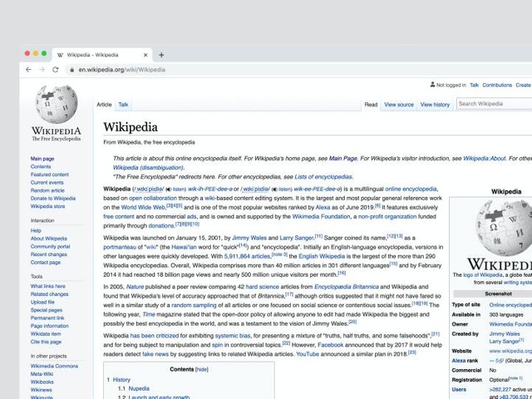Viewport: 532px width, 399px height.
Task: Follow the Main Page hatnote link
Action: [342, 159]
